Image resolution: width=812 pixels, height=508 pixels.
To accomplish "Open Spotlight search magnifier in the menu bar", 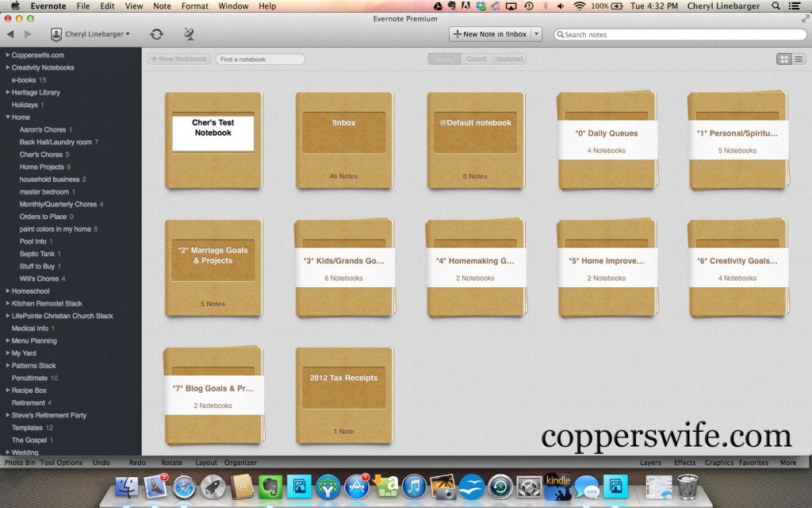I will [776, 6].
